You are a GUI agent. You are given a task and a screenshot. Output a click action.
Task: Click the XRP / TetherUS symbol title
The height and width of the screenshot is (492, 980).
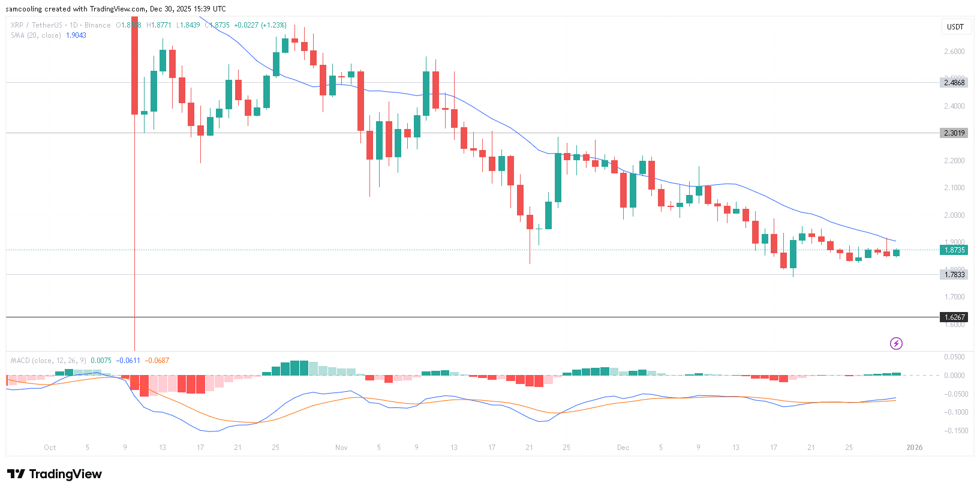(x=37, y=25)
